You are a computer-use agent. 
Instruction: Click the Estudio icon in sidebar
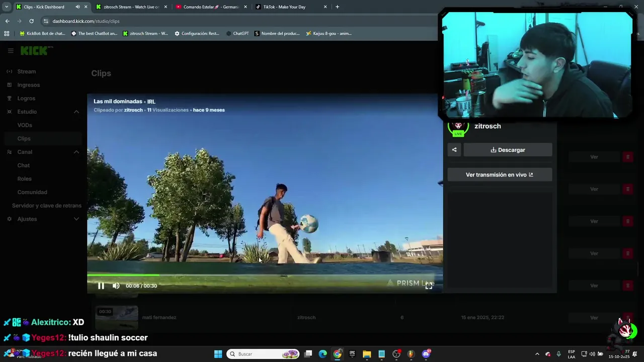9,112
